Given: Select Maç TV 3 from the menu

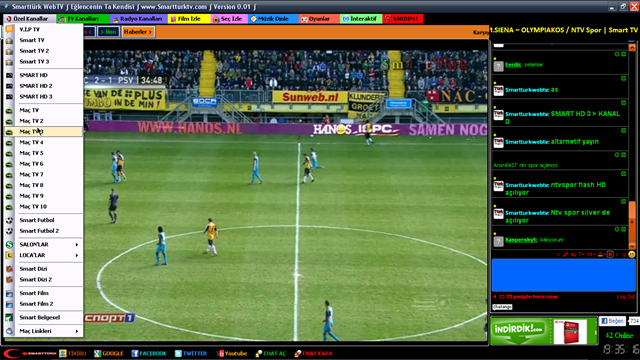Looking at the screenshot, I should pyautogui.click(x=43, y=131).
